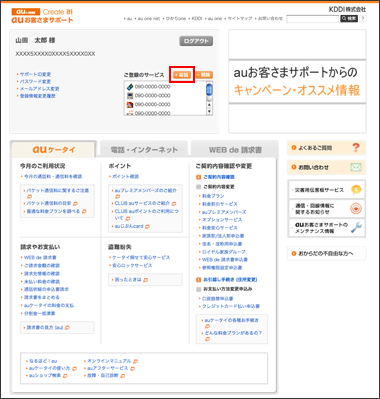Open the メールアドレス変更 link
The width and height of the screenshot is (380, 399).
39,89
